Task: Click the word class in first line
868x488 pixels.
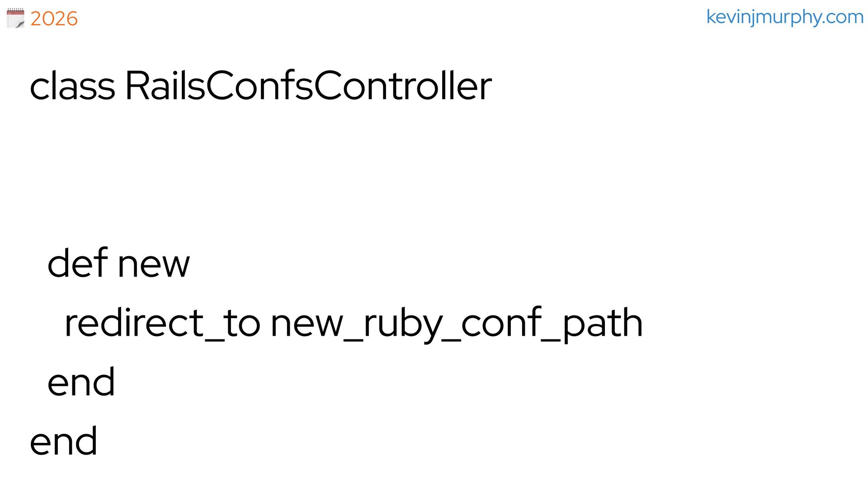Action: pyautogui.click(x=72, y=86)
